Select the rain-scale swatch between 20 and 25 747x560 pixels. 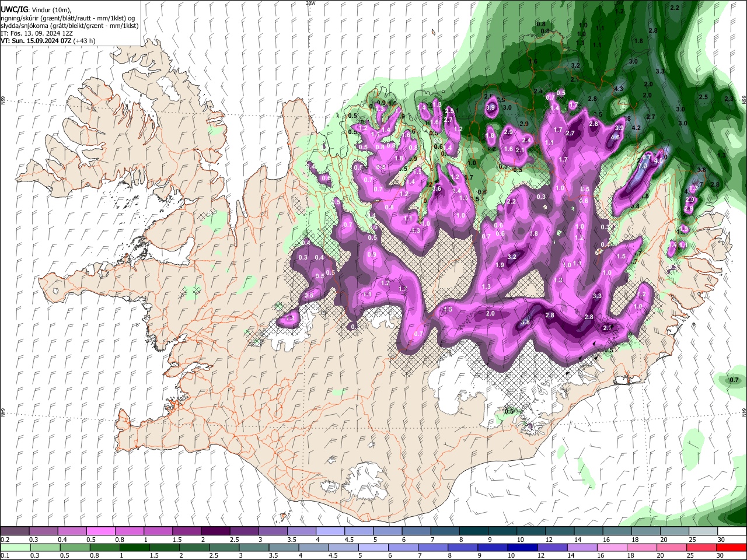pos(671,548)
